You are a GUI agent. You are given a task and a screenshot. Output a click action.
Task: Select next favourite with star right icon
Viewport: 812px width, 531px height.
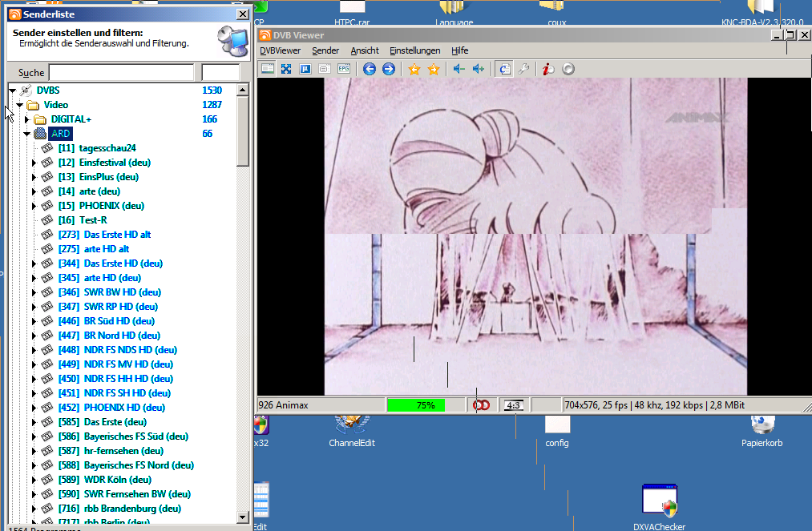click(434, 69)
